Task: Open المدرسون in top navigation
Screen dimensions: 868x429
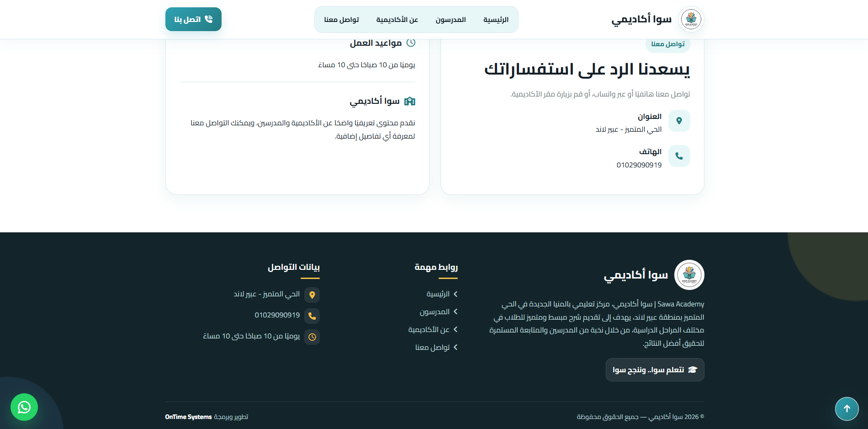Action: (450, 20)
